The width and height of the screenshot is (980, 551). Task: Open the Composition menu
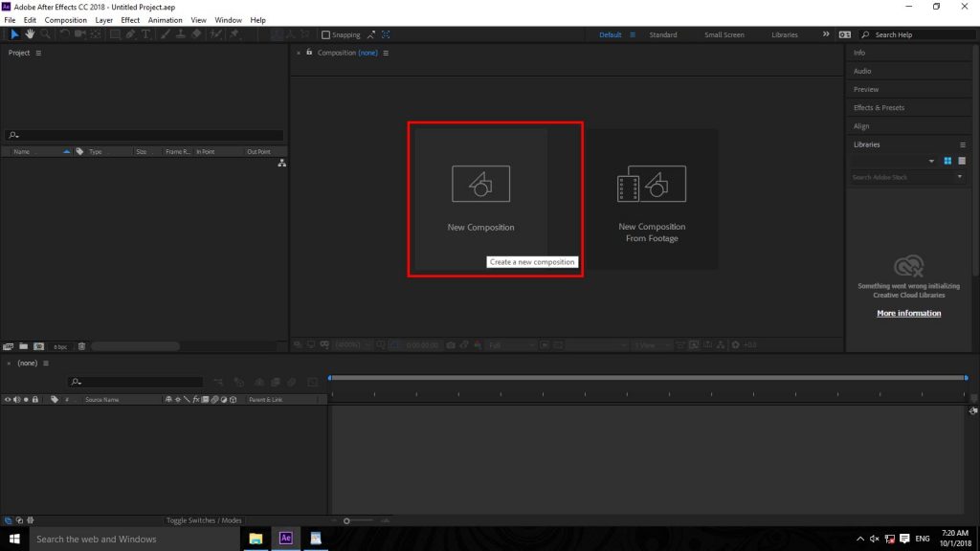(x=66, y=20)
